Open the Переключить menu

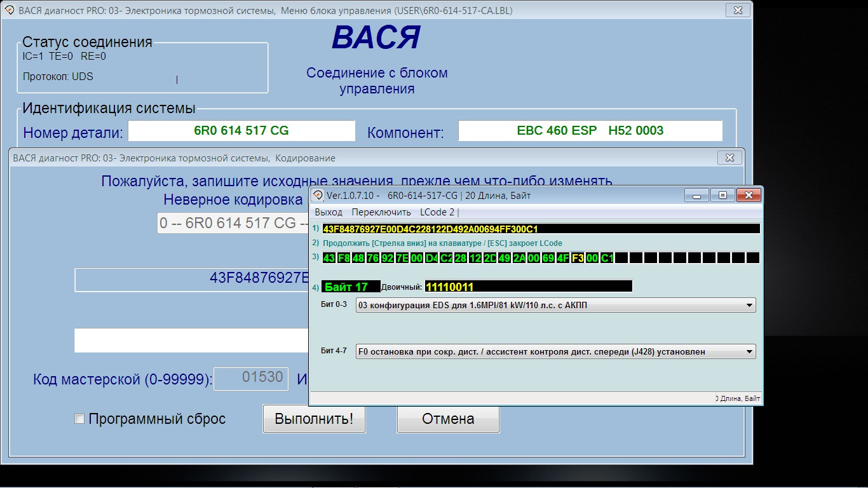tap(381, 212)
